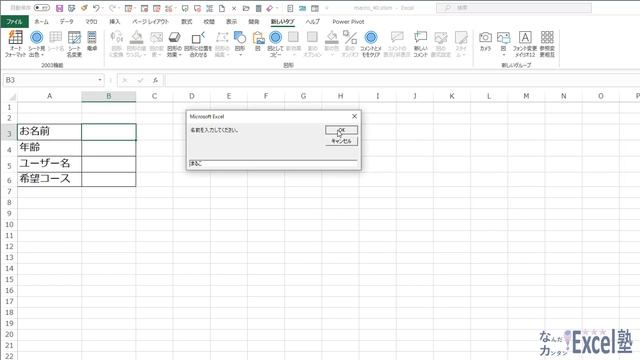Select cell お名前
The width and height of the screenshot is (640, 360).
tap(49, 132)
